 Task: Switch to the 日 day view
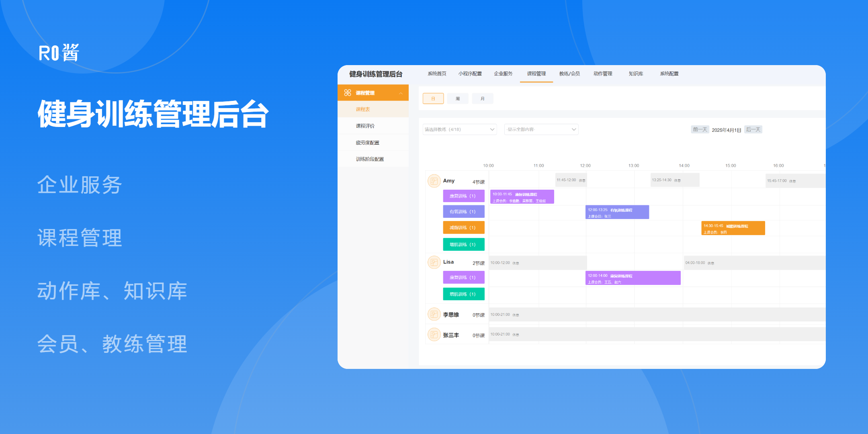(x=433, y=98)
